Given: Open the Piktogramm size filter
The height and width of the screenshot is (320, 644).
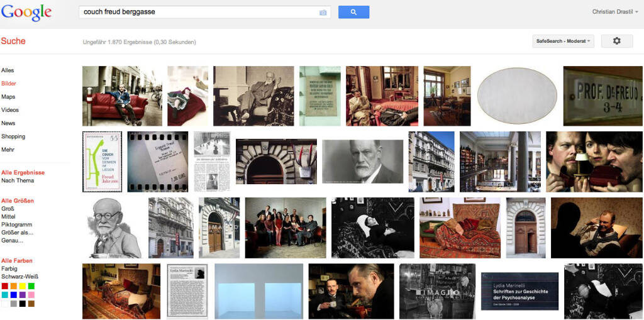Looking at the screenshot, I should pyautogui.click(x=17, y=224).
